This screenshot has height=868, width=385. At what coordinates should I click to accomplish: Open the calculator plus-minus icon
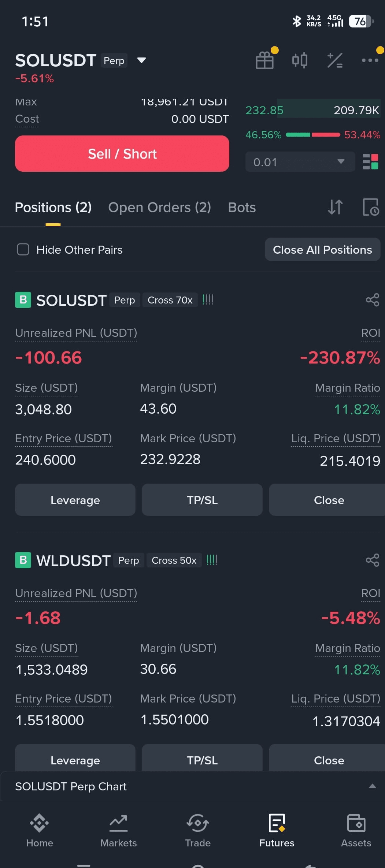click(x=335, y=60)
